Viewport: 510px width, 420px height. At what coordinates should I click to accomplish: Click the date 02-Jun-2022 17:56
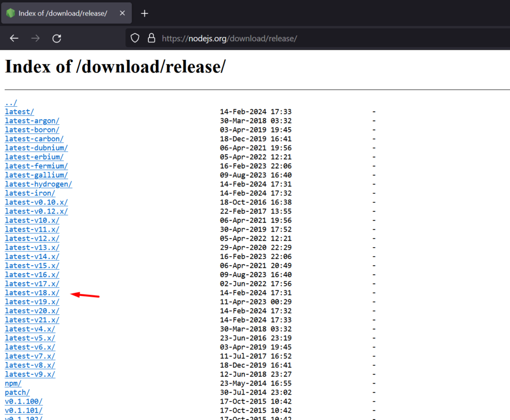click(x=255, y=283)
